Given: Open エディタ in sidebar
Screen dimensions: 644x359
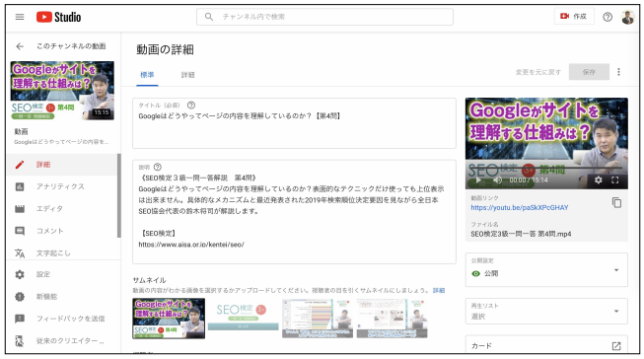Looking at the screenshot, I should pos(49,209).
